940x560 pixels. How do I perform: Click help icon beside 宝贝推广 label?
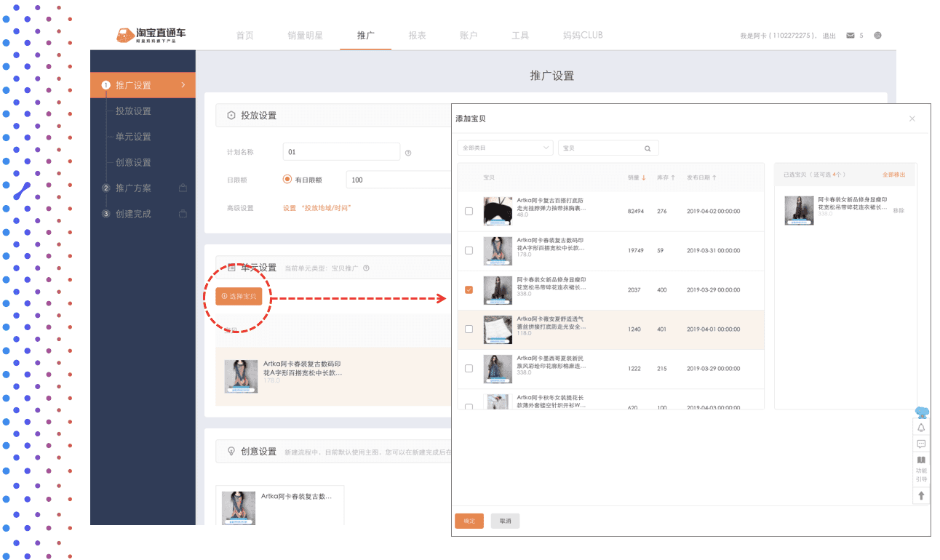pyautogui.click(x=366, y=268)
